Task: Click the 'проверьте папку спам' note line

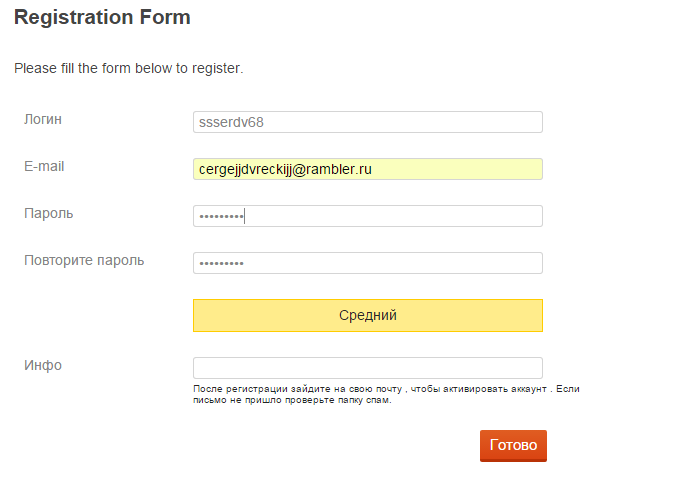Action: (x=292, y=400)
